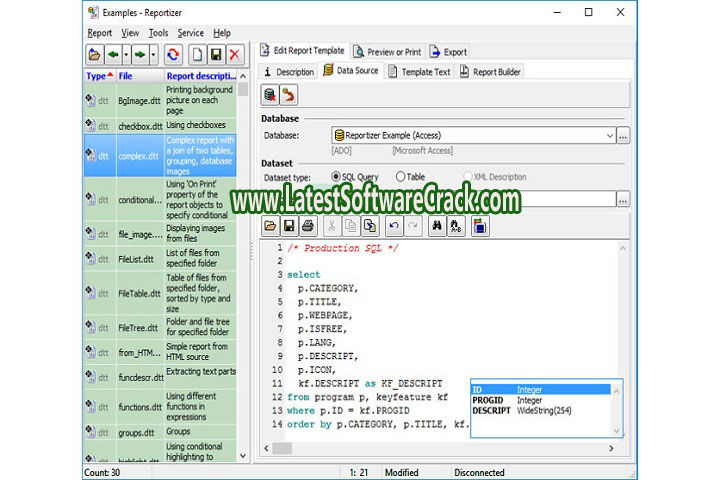Select the groups.dtt report row
720x480 pixels.
click(x=160, y=432)
